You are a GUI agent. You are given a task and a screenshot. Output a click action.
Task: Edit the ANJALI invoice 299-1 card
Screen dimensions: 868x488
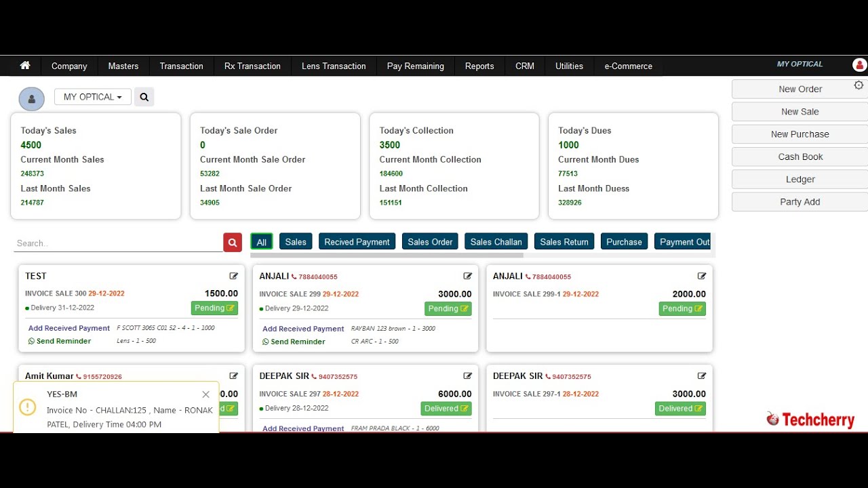(702, 276)
